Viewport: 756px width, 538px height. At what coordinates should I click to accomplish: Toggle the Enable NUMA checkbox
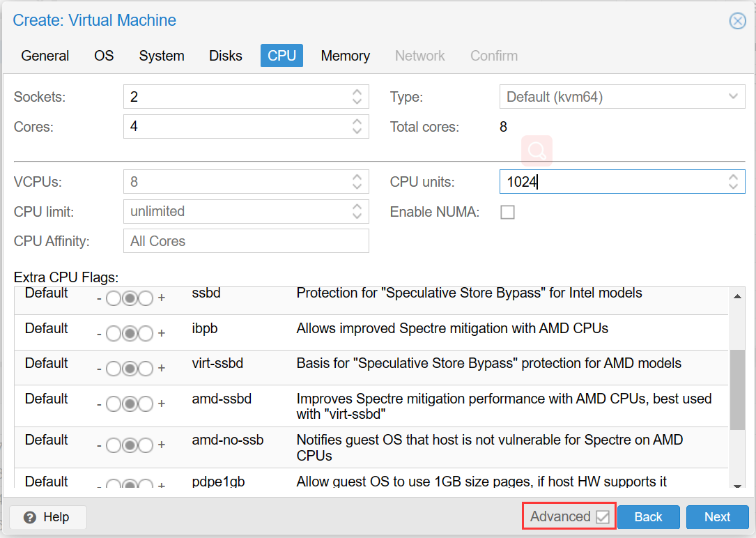click(x=508, y=213)
